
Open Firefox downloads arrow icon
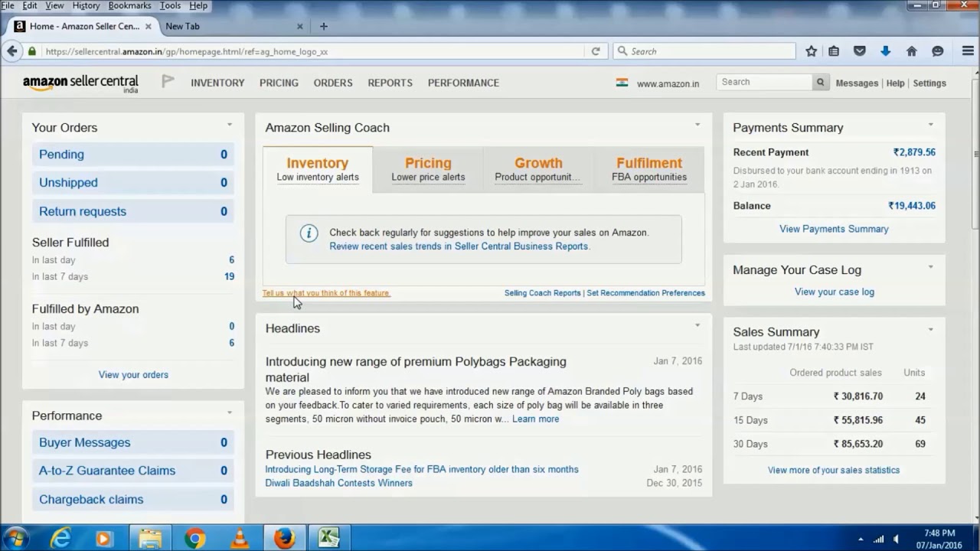click(x=885, y=51)
